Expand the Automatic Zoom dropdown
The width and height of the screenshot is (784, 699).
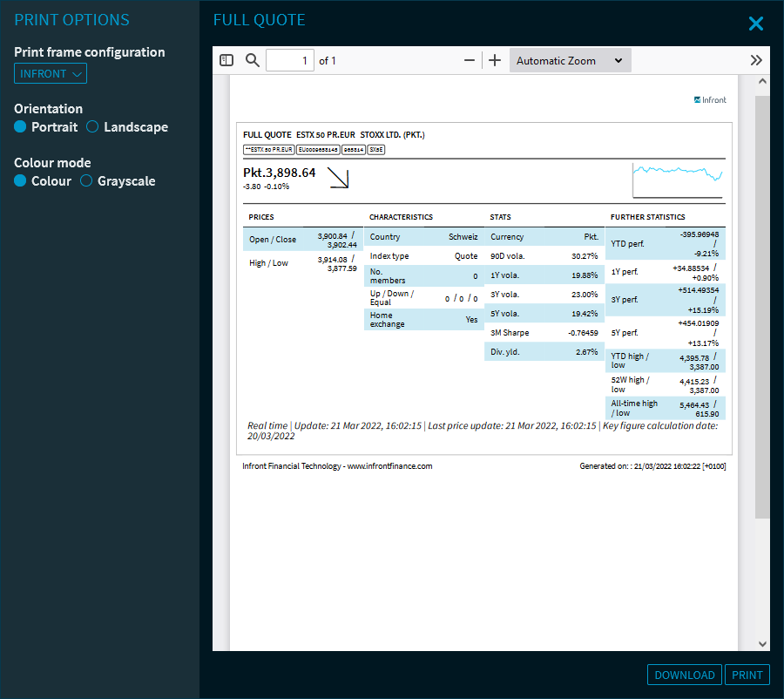(570, 60)
